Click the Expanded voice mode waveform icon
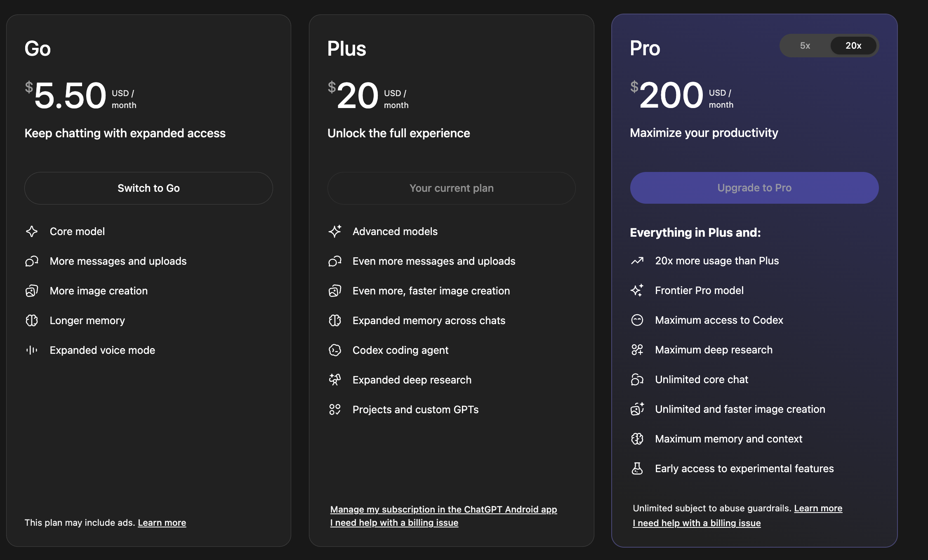Viewport: 928px width, 560px height. coord(32,350)
